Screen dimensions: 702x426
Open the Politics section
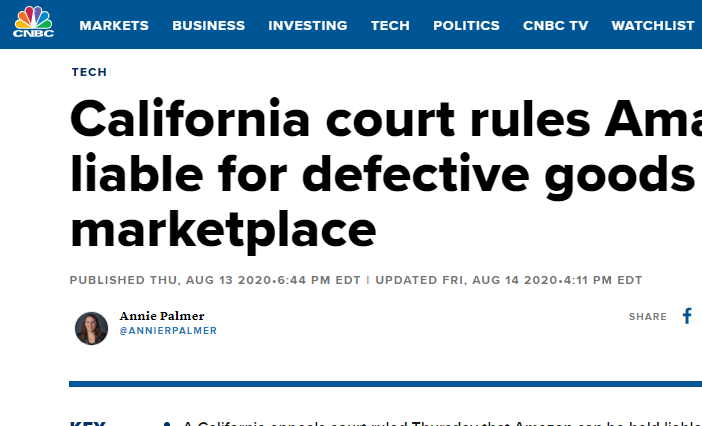click(466, 26)
